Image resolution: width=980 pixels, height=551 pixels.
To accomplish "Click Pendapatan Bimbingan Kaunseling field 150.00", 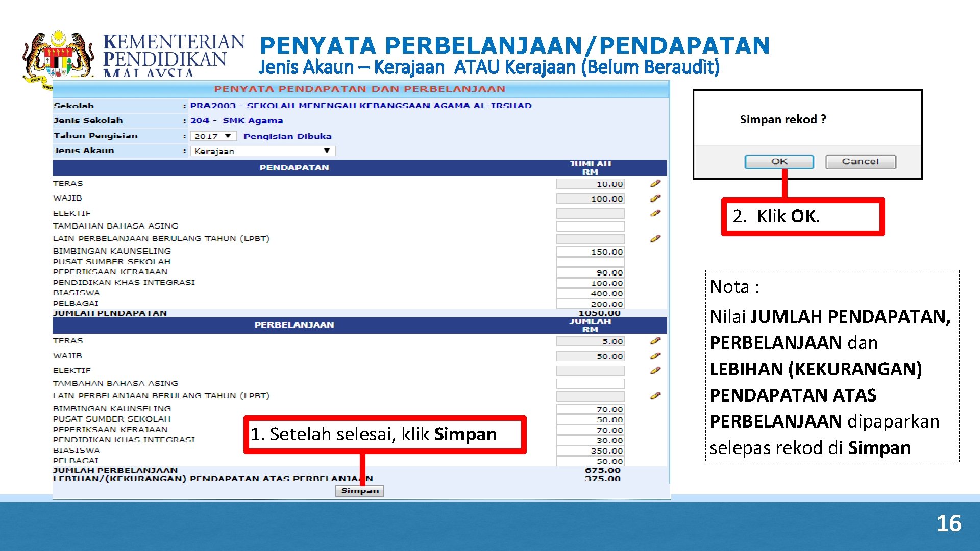I will [x=591, y=252].
